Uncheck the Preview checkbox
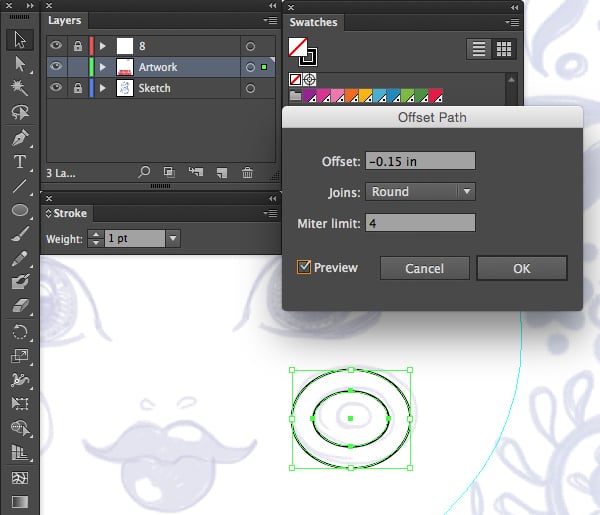Screen dimensions: 600x515 pyautogui.click(x=304, y=267)
